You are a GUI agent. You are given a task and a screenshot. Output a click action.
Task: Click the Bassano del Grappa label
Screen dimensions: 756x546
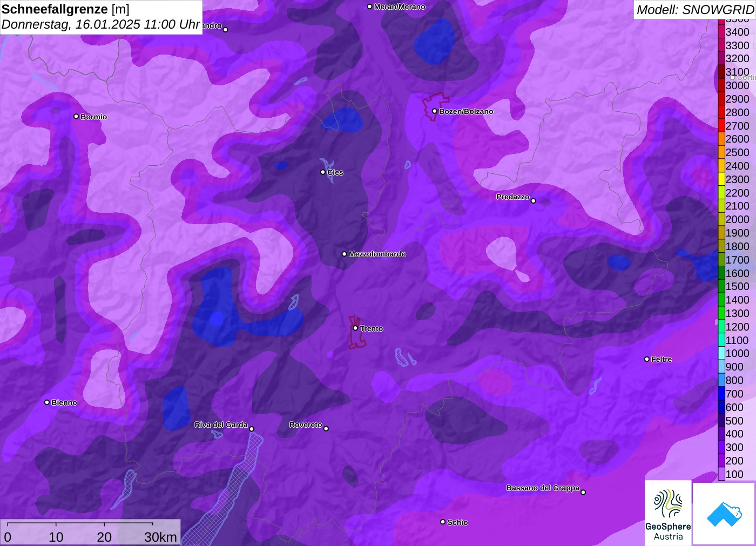(x=543, y=488)
